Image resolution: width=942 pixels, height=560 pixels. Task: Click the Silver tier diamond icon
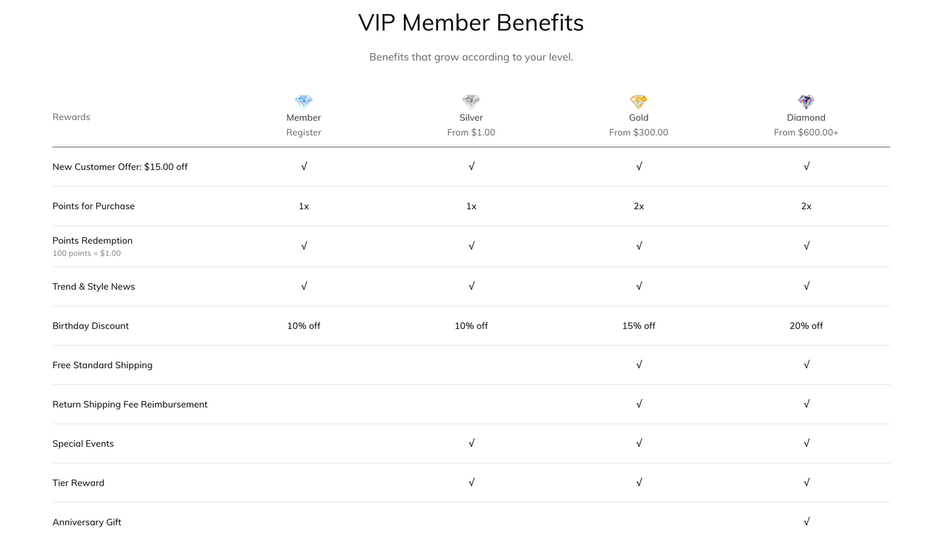471,102
